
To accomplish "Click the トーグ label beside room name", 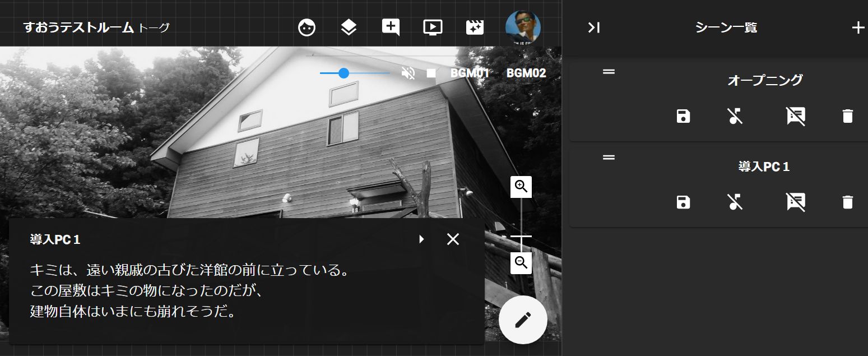I will coord(154,27).
